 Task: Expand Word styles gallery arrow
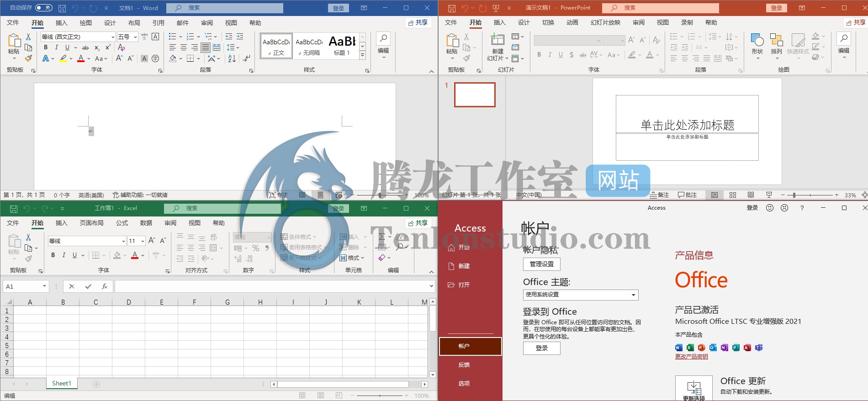(362, 55)
